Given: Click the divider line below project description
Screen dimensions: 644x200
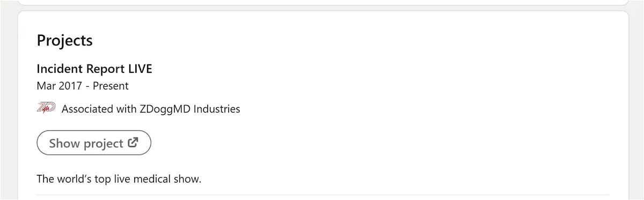Looking at the screenshot, I should 323,195.
